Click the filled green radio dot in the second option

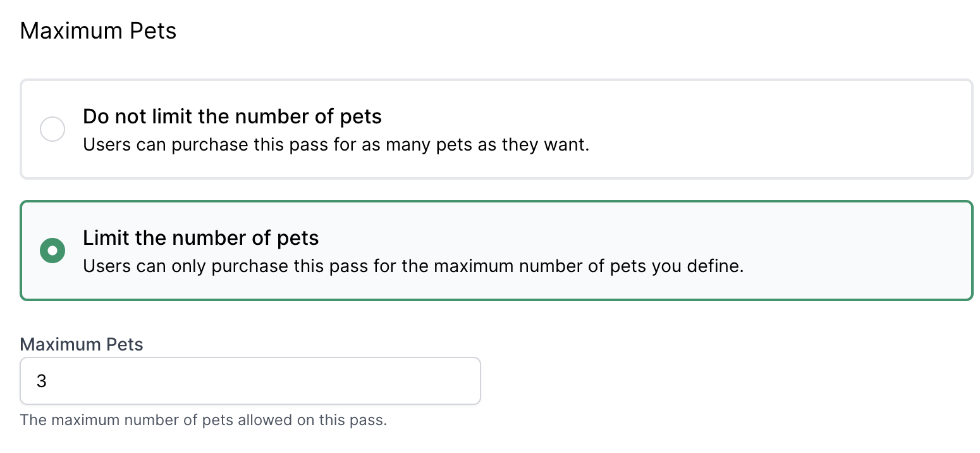(x=52, y=251)
